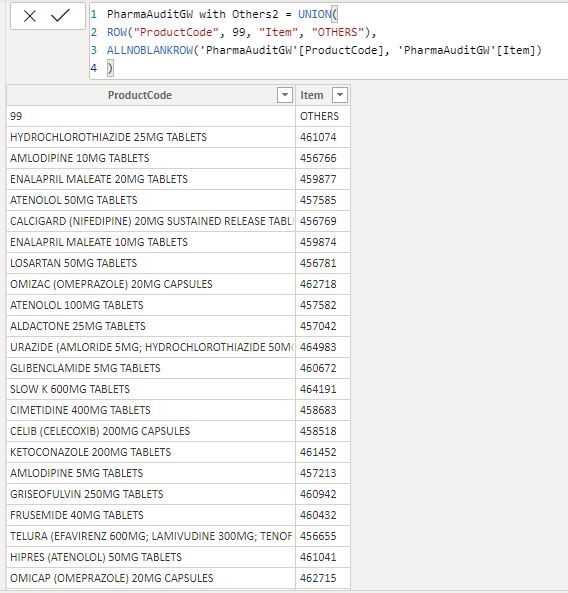Image resolution: width=568 pixels, height=593 pixels.
Task: Commit the formula with checkmark icon
Action: pyautogui.click(x=60, y=16)
